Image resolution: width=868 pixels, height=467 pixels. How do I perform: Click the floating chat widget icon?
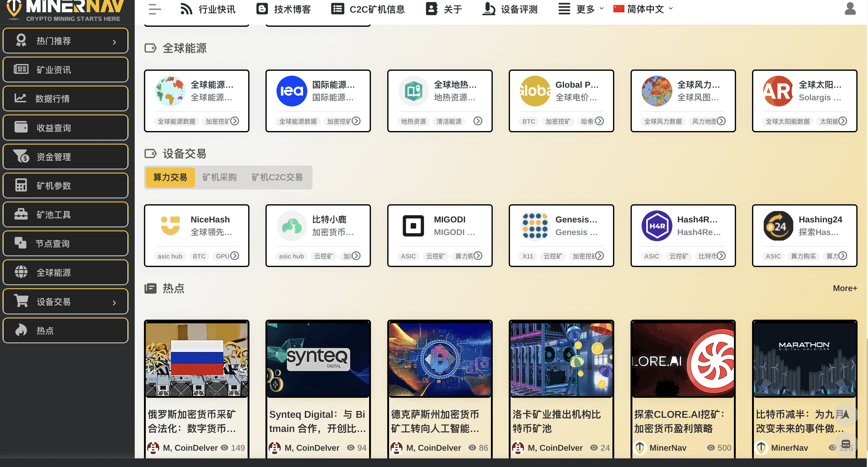pos(846,444)
